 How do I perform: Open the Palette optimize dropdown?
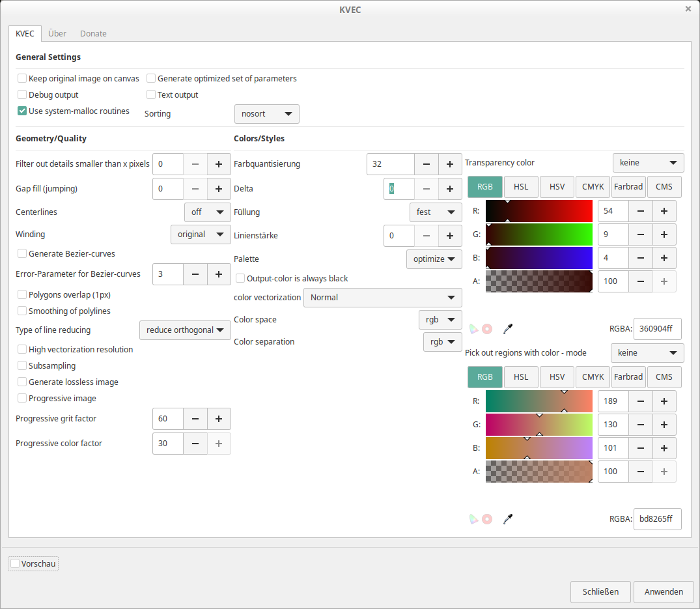(x=434, y=259)
